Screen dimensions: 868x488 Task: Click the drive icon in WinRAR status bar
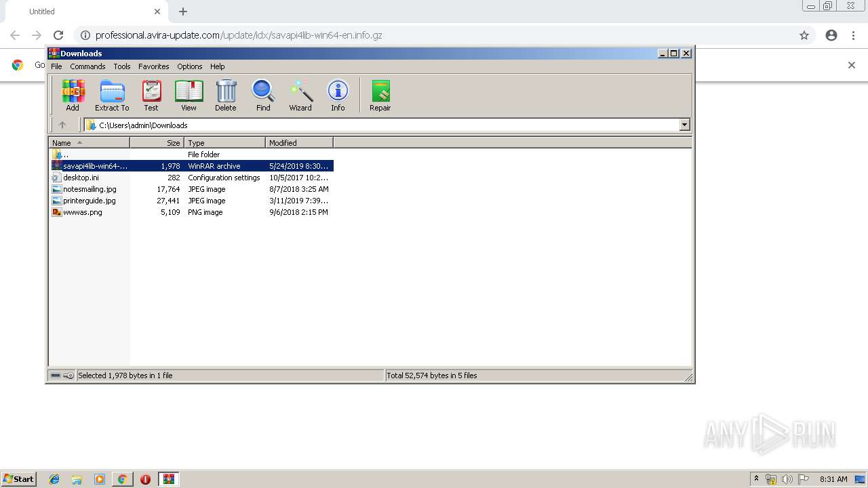pyautogui.click(x=56, y=375)
